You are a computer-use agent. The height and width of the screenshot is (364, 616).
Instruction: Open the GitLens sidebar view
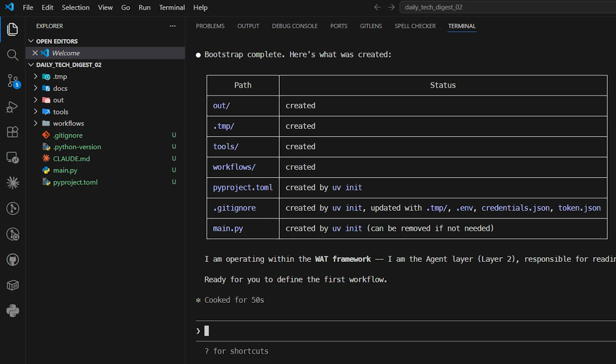click(x=13, y=208)
